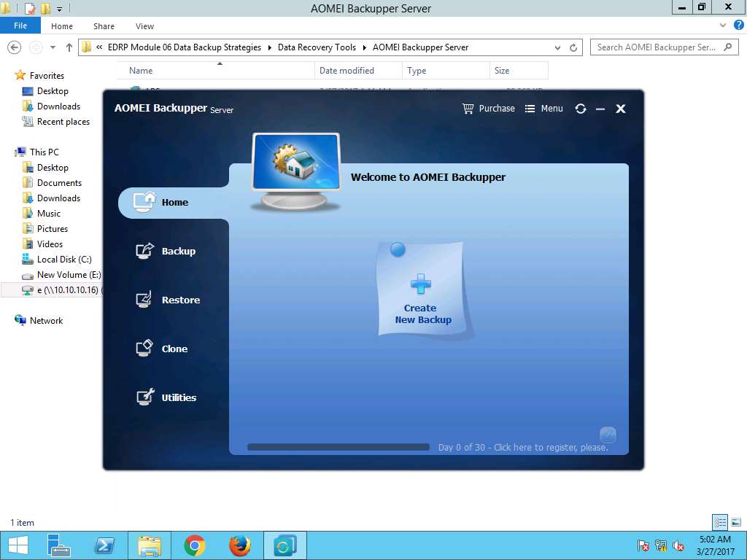Click the Data Recovery Tools breadcrumb

pyautogui.click(x=317, y=47)
